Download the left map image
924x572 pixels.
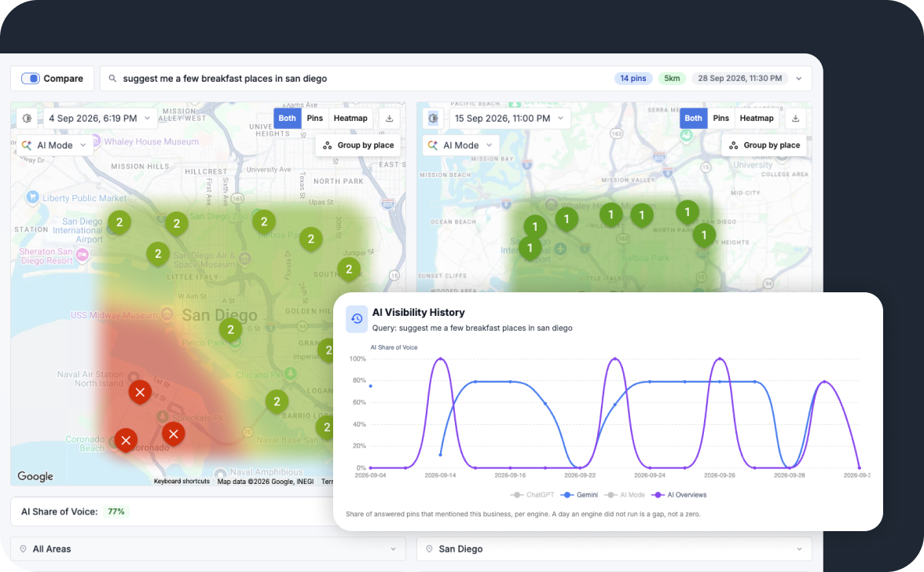390,119
